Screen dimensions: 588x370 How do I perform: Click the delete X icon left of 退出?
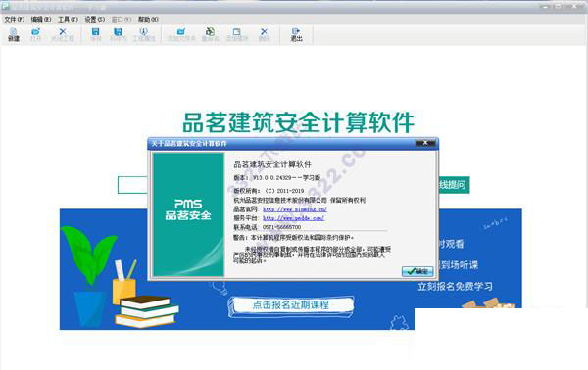[x=264, y=34]
